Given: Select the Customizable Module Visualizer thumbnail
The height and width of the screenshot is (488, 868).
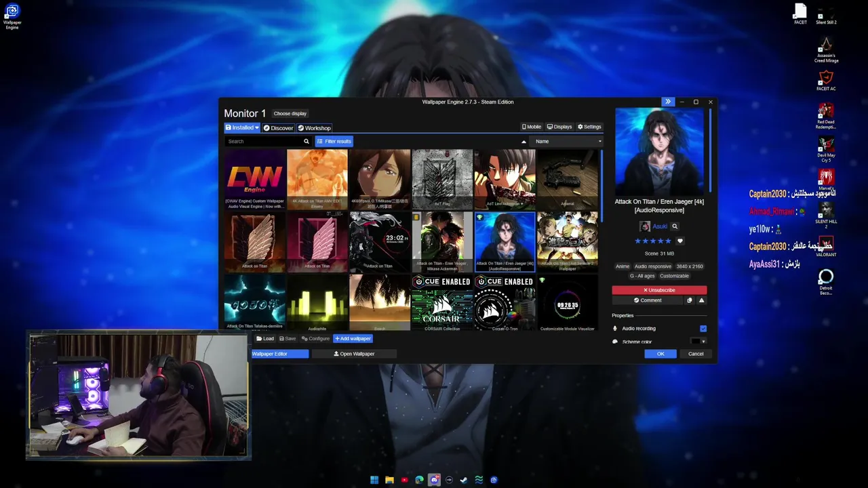Looking at the screenshot, I should (x=567, y=303).
